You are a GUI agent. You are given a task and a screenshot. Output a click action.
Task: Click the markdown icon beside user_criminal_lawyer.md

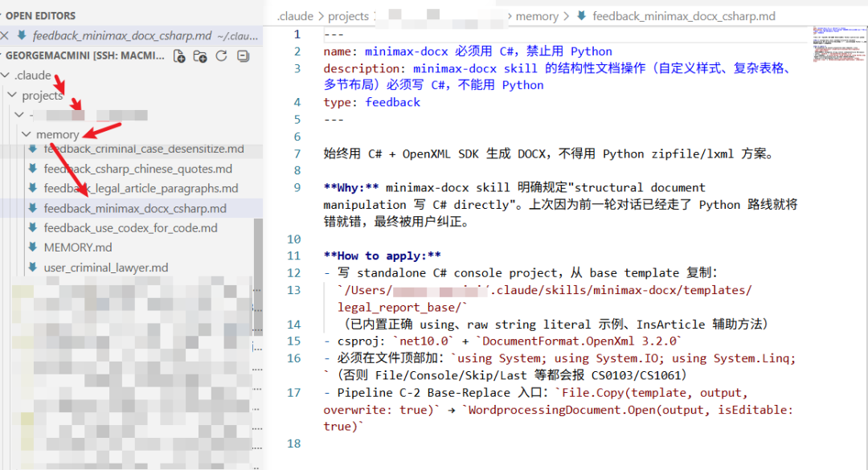(x=33, y=267)
